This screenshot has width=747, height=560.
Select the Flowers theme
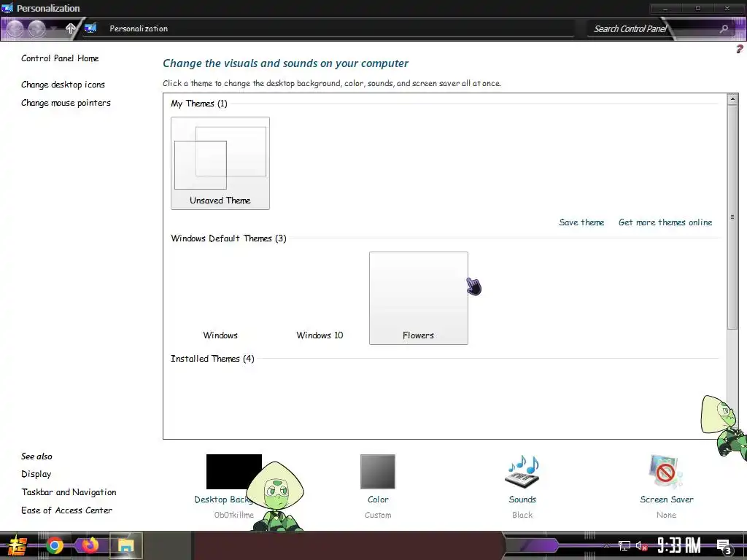tap(418, 298)
